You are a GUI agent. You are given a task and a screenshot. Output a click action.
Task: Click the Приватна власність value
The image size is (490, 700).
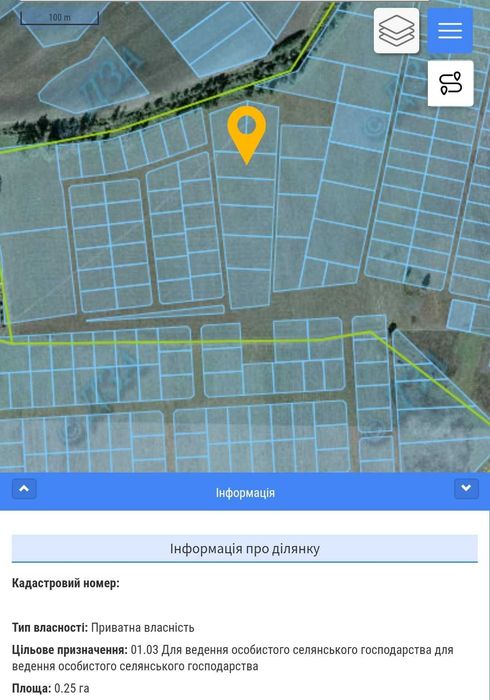pos(143,628)
